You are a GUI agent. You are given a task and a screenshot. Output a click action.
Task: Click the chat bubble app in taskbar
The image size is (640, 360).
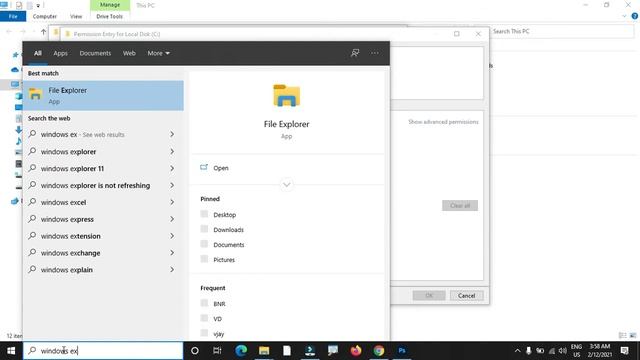(333, 351)
